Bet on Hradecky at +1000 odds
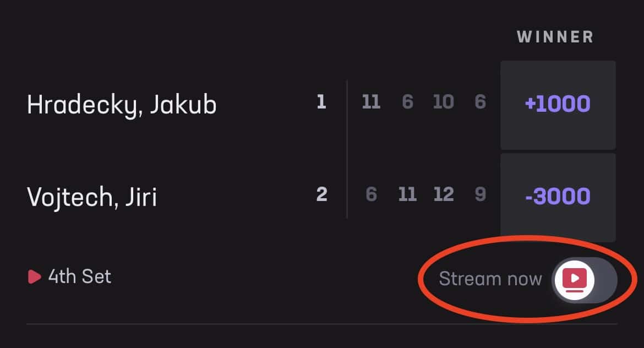Screen dimensions: 644x348 coord(558,105)
